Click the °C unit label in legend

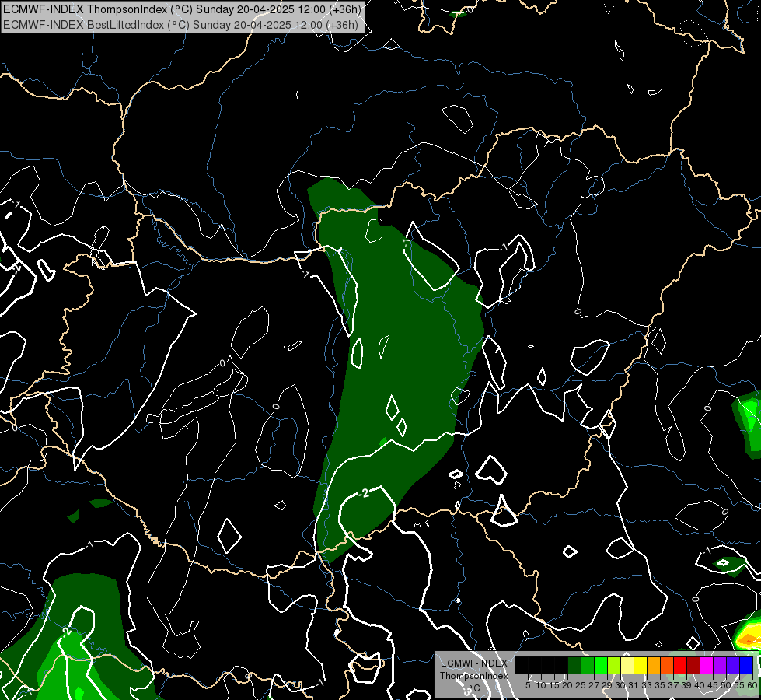tap(473, 688)
